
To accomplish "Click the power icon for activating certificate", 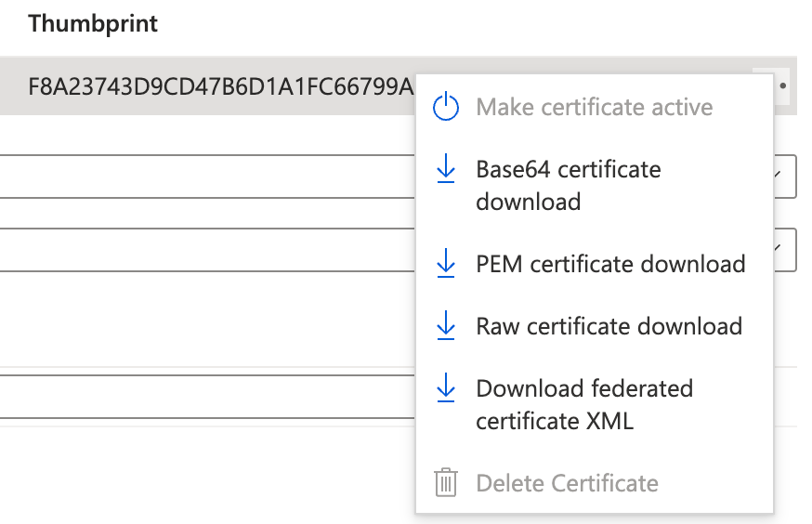I will pos(445,106).
